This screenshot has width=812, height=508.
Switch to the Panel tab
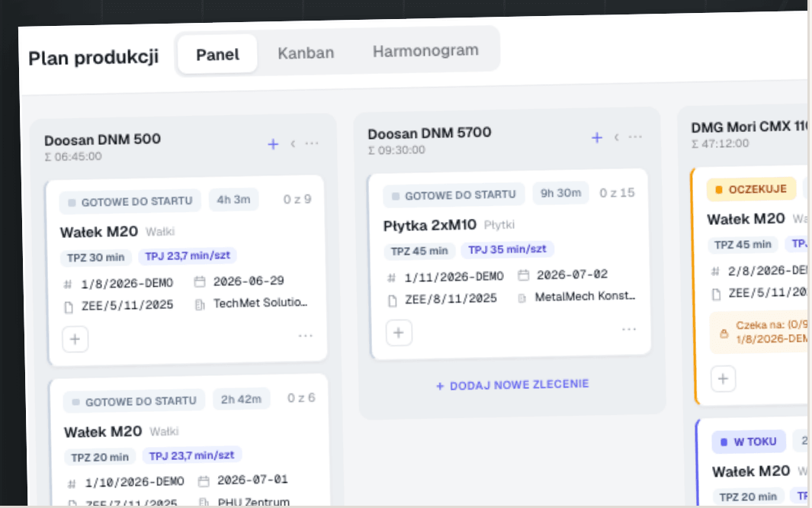pos(217,54)
